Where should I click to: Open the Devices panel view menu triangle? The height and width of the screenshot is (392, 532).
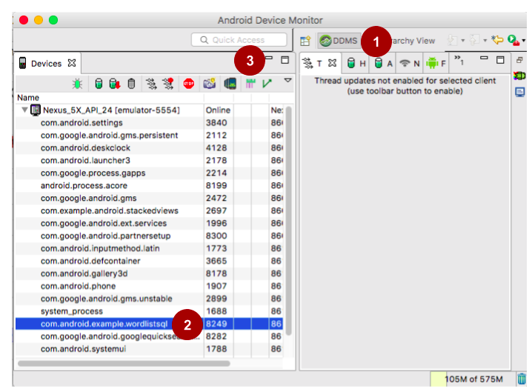click(x=287, y=81)
